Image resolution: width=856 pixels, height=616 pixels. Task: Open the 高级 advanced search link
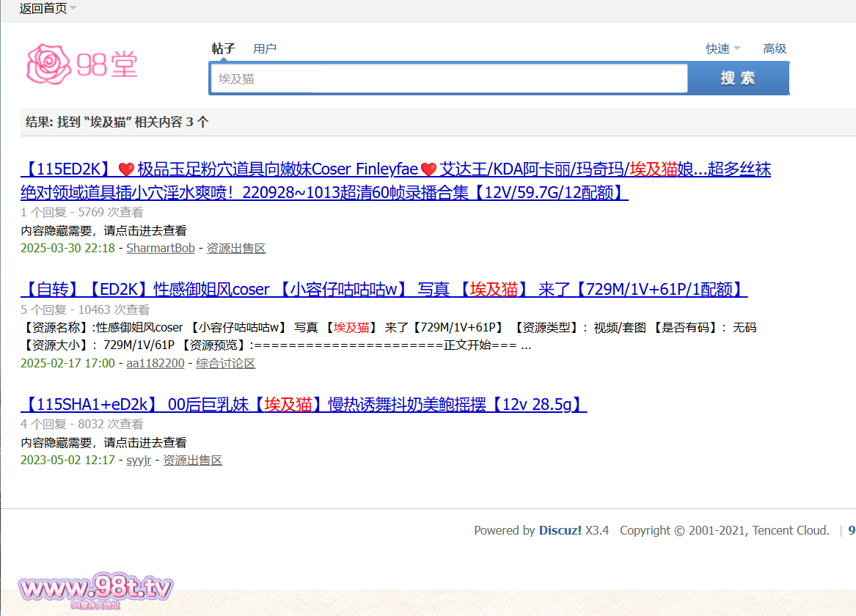pos(775,48)
